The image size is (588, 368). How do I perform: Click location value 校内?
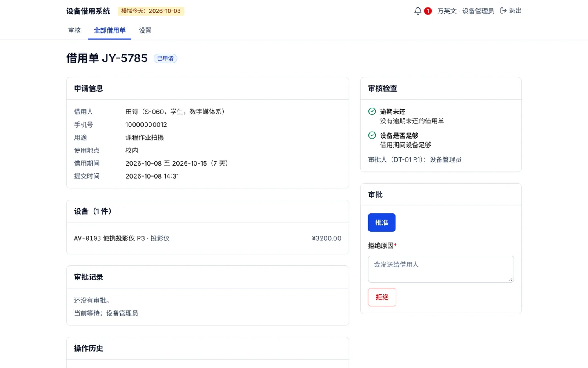click(x=131, y=150)
